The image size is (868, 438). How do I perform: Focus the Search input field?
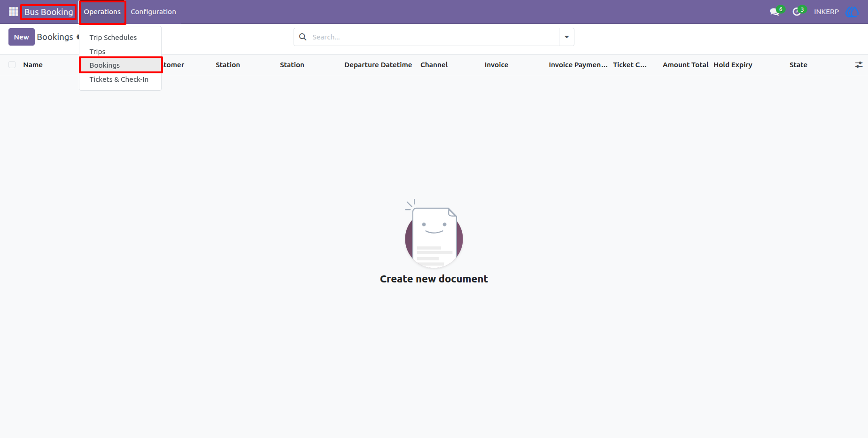434,37
